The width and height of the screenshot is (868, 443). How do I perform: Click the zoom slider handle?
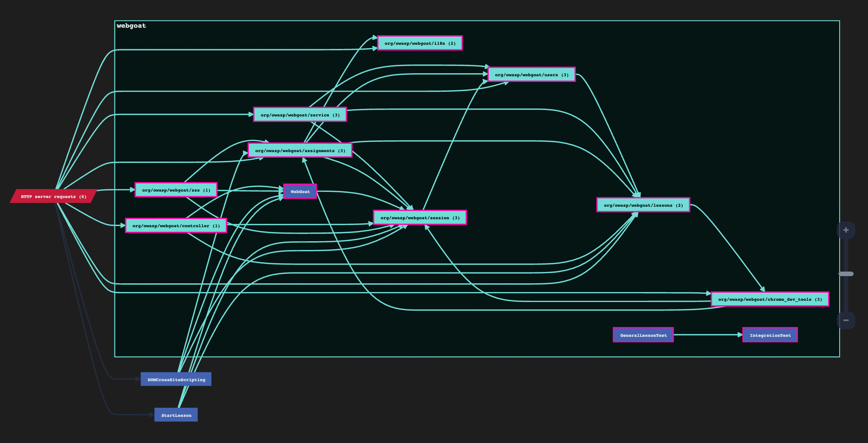(x=846, y=274)
